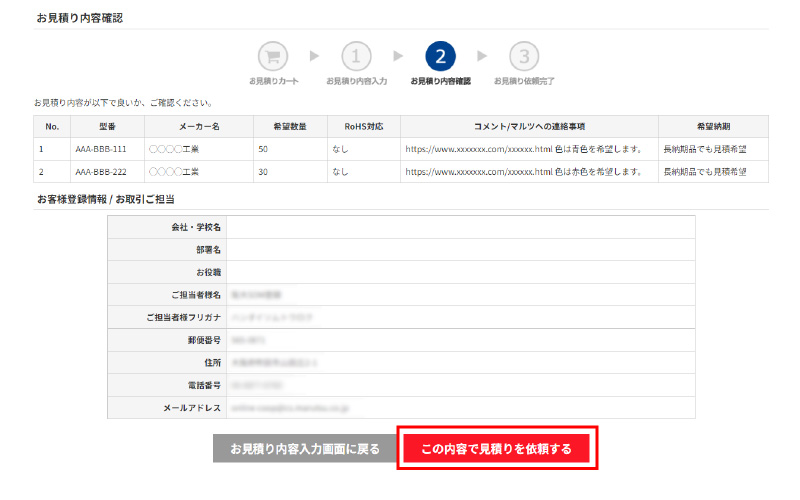Click maker name in AAA-BBB-222 row
This screenshot has height=500, width=800.
pos(174,172)
